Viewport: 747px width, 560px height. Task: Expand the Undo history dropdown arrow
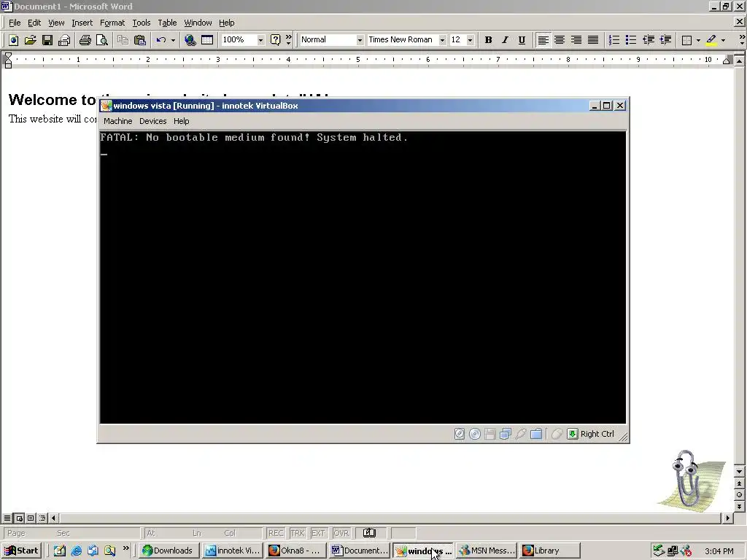tap(173, 40)
